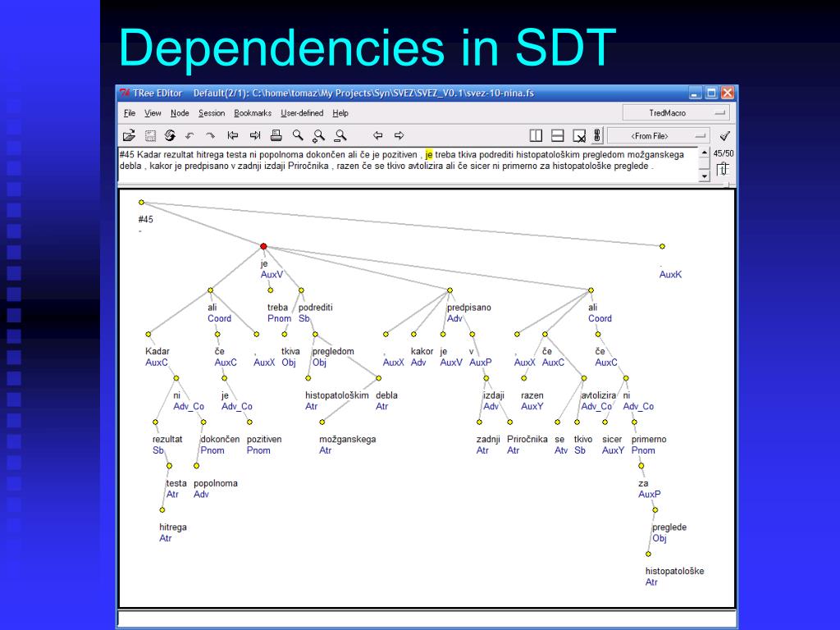Viewport: 840px width, 630px height.
Task: Open the User-defined menu
Action: [302, 113]
